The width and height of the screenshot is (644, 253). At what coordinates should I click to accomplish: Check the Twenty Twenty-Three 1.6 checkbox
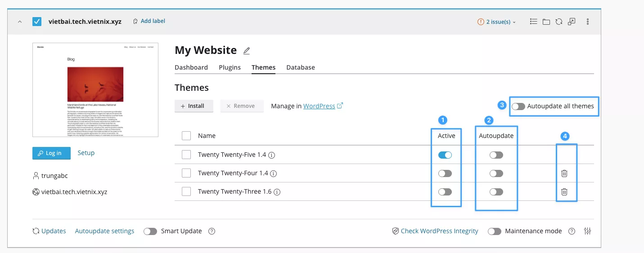pyautogui.click(x=186, y=191)
